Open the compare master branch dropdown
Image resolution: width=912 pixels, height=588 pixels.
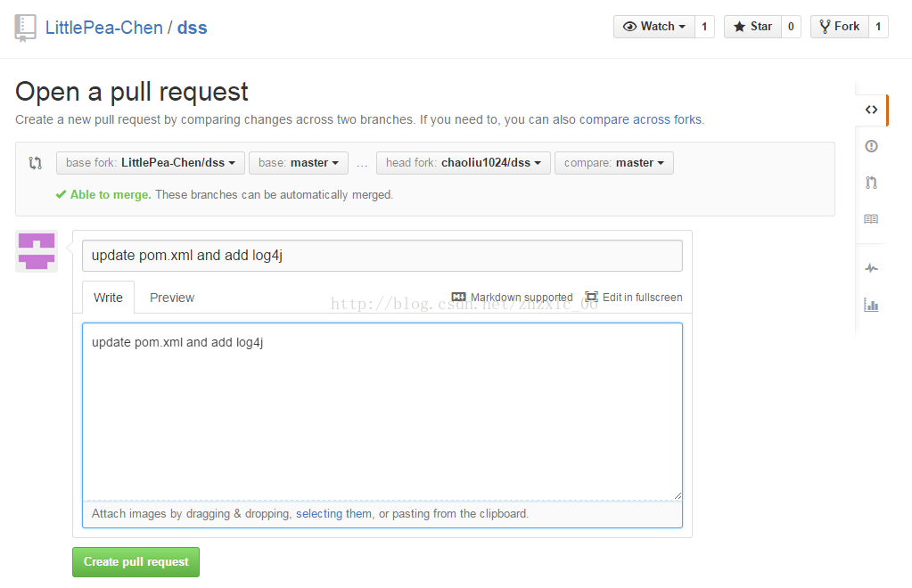click(x=613, y=163)
